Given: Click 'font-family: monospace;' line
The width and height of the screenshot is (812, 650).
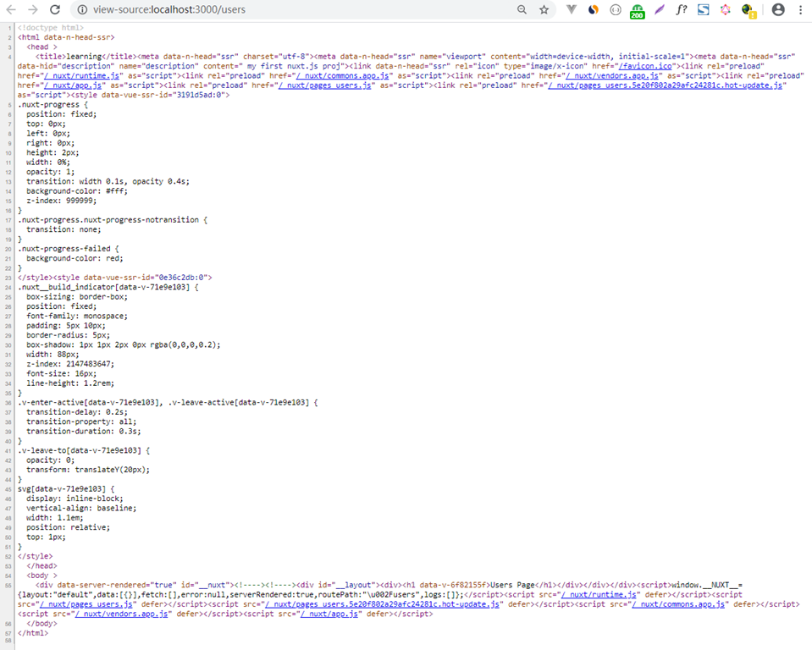Looking at the screenshot, I should [x=77, y=317].
